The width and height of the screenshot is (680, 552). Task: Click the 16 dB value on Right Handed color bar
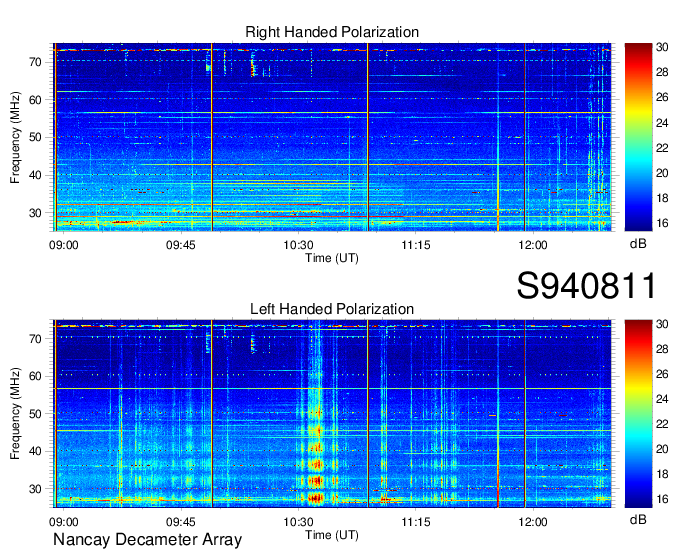coord(662,223)
